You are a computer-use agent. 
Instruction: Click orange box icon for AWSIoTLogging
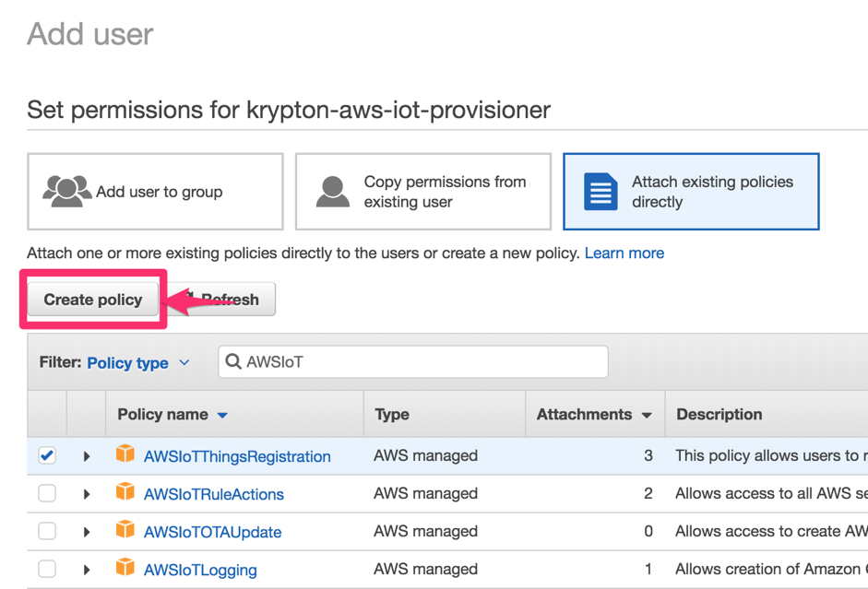(125, 569)
